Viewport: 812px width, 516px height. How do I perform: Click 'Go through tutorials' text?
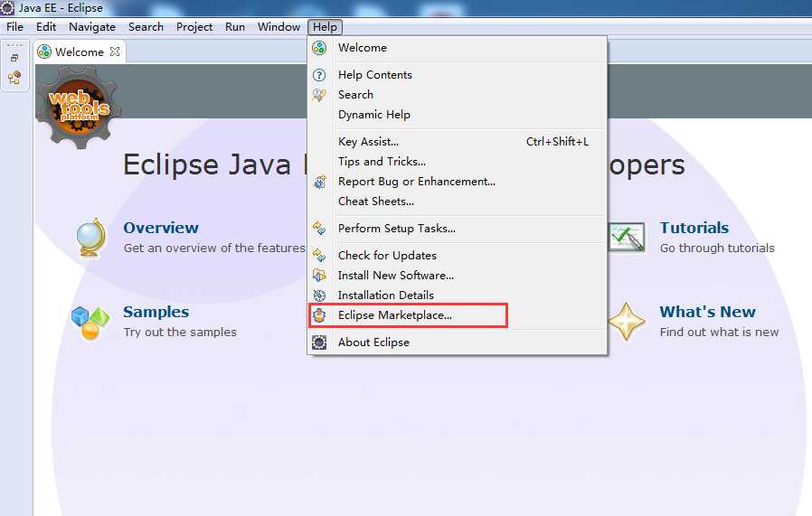point(717,249)
